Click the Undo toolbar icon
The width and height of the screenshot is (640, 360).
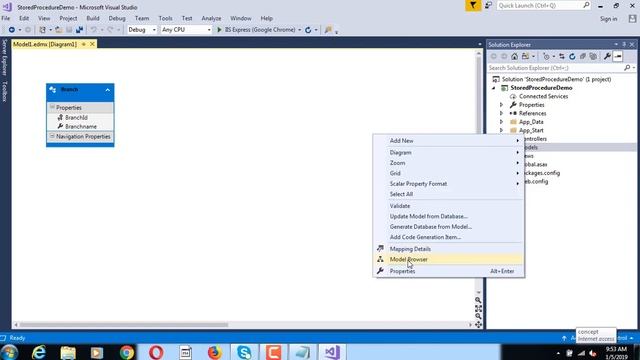93,30
